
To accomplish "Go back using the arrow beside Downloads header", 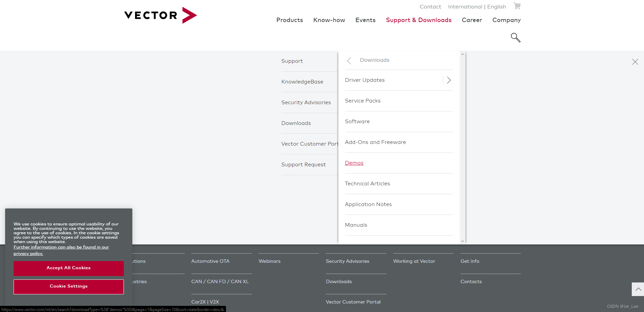I will pyautogui.click(x=349, y=60).
